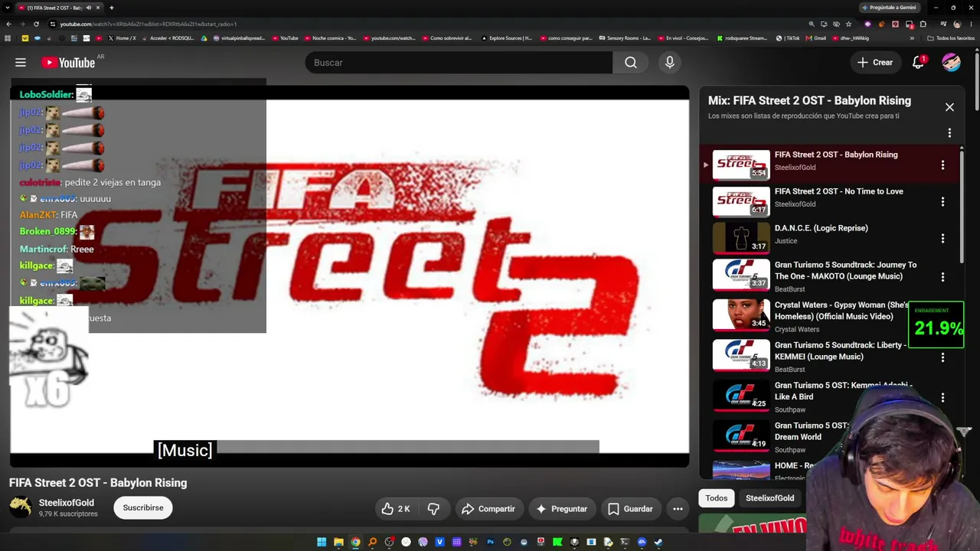The height and width of the screenshot is (551, 980).
Task: Open mix playlist options menu
Action: [949, 133]
